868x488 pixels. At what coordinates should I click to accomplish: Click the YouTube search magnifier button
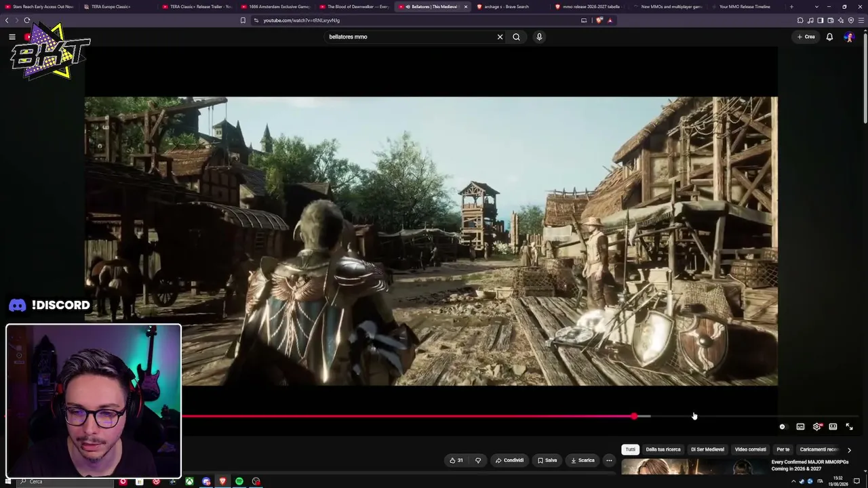tap(516, 37)
